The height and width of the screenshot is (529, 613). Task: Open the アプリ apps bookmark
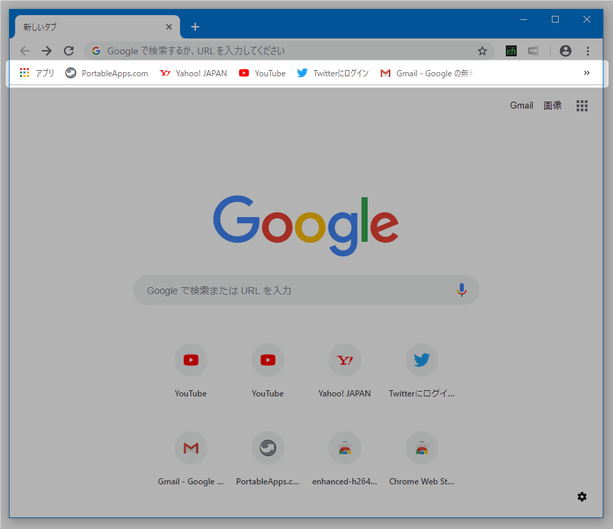coord(36,73)
